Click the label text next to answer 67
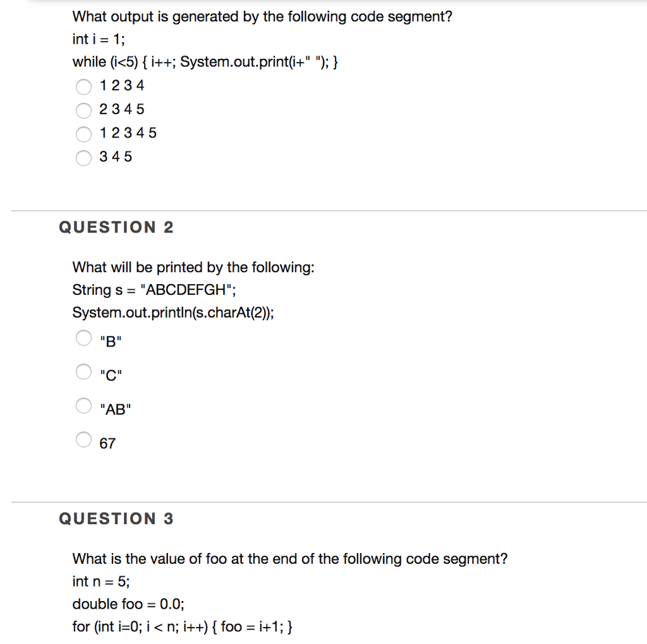Image resolution: width=647 pixels, height=644 pixels. coord(107,443)
